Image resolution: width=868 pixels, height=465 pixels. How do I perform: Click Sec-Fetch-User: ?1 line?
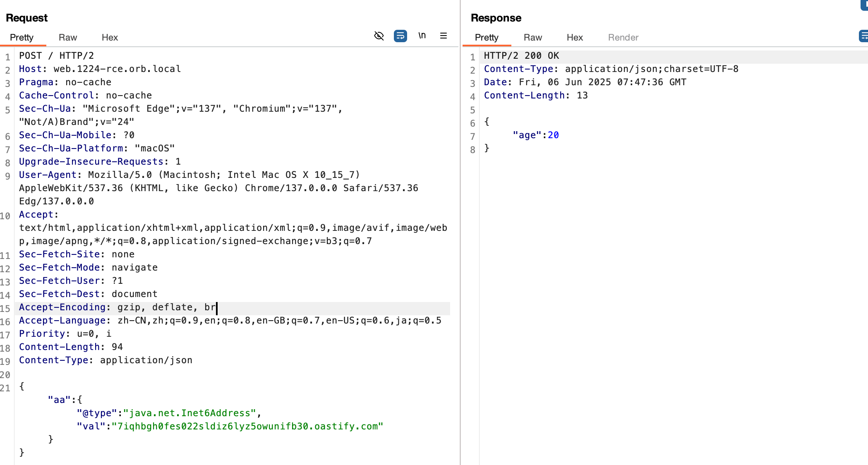(71, 281)
